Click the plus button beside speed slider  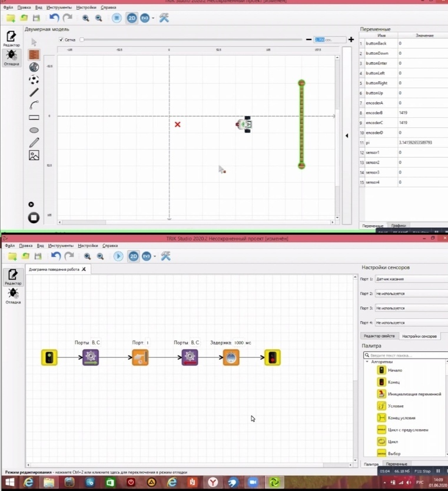[x=351, y=39]
